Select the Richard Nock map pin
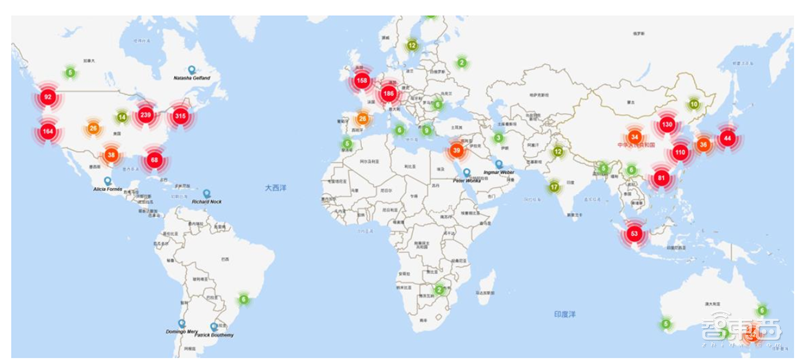 click(206, 194)
